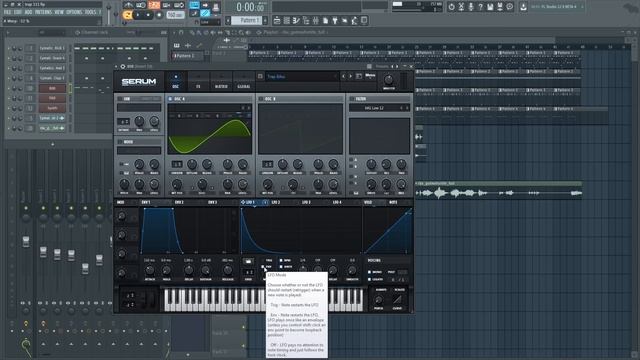Enable filter routing checkbox A

(351, 160)
